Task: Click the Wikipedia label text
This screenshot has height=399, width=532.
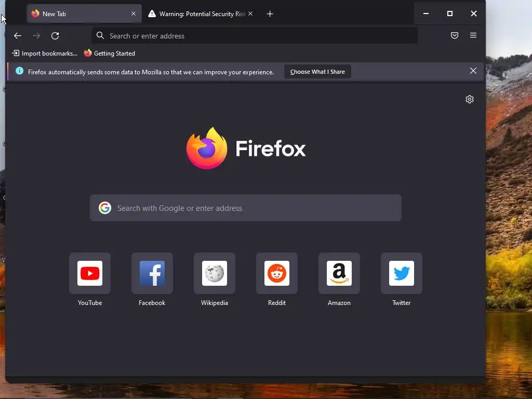Action: 215,303
